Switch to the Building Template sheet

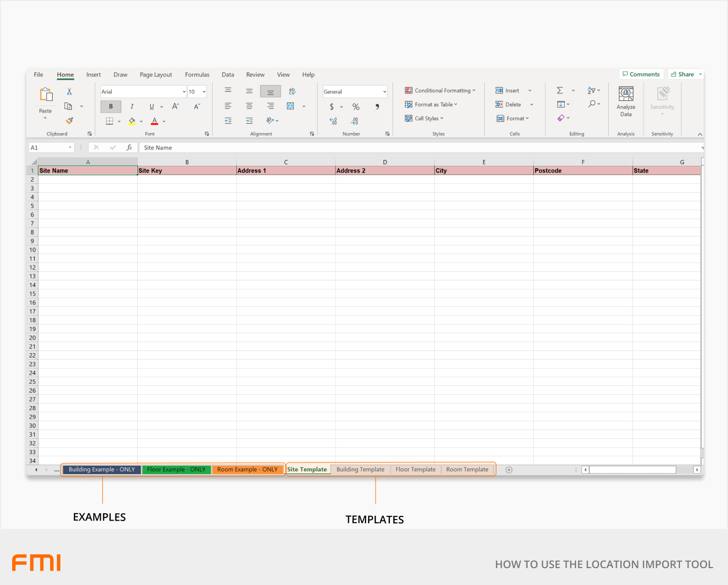click(x=360, y=469)
